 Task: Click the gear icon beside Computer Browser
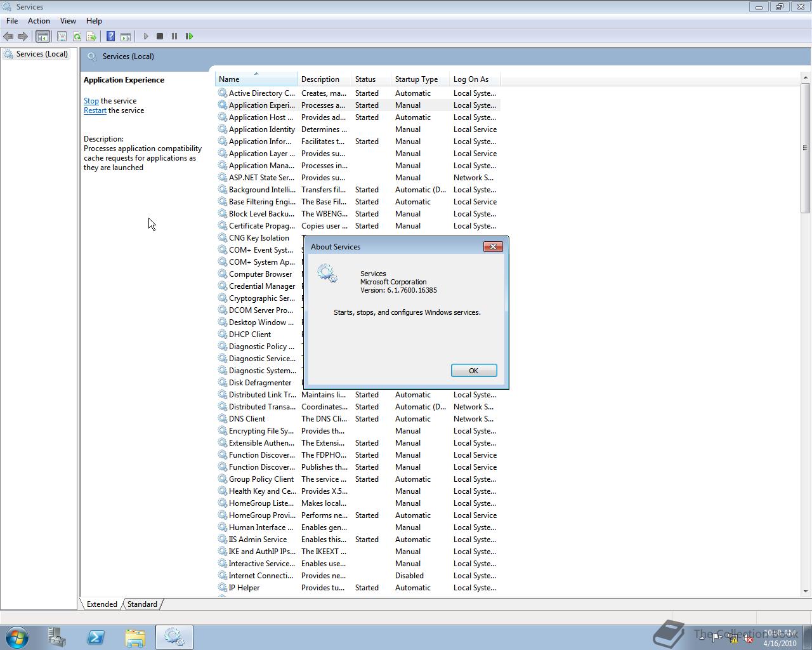(x=223, y=274)
